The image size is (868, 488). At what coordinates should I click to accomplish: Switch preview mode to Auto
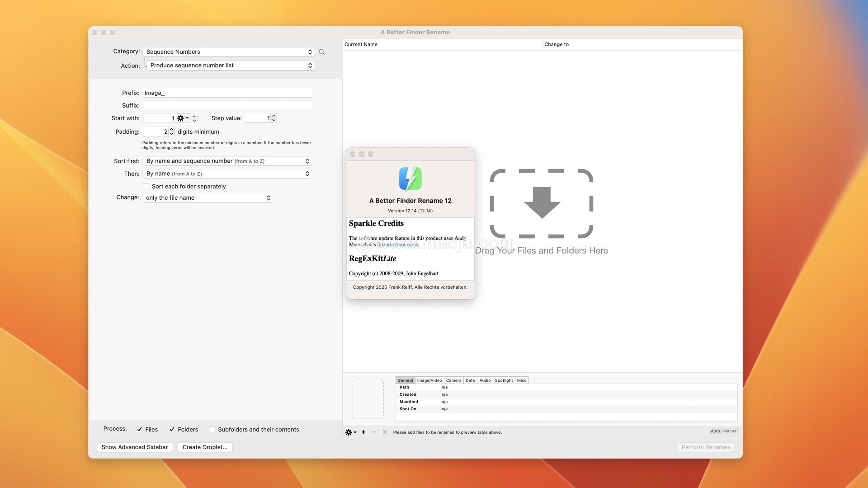(x=715, y=431)
